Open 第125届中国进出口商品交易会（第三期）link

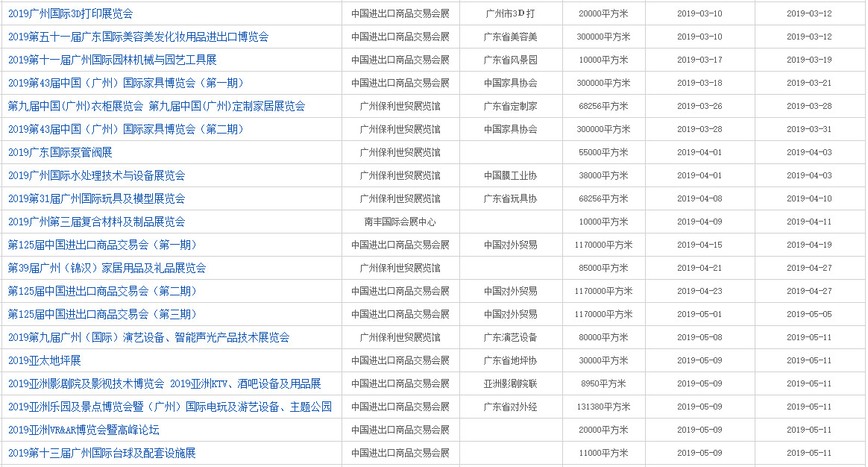pyautogui.click(x=102, y=314)
